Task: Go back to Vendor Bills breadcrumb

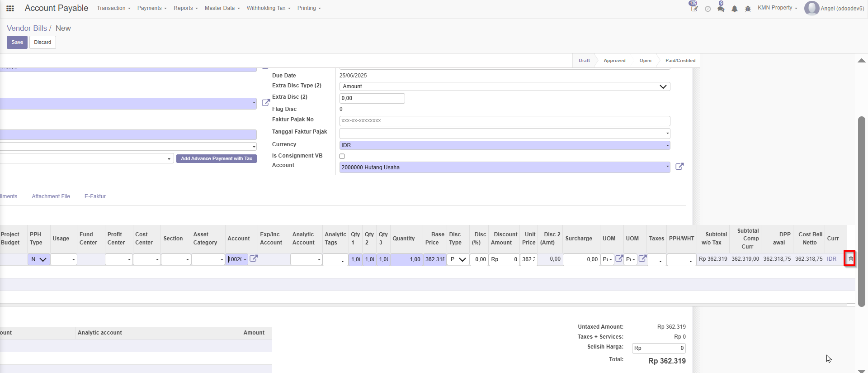Action: tap(27, 28)
